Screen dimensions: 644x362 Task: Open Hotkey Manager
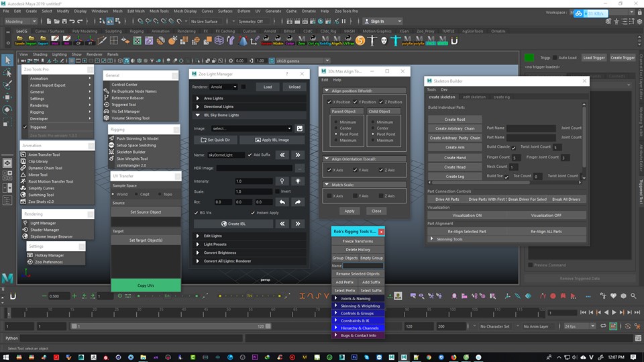coord(49,255)
